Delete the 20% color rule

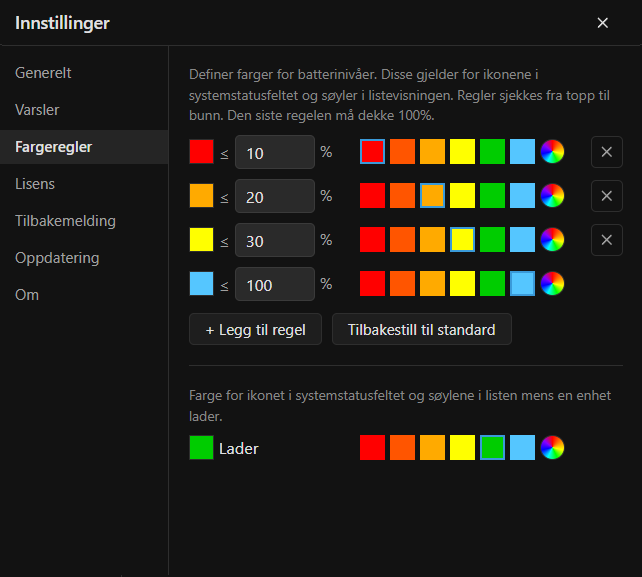point(607,196)
